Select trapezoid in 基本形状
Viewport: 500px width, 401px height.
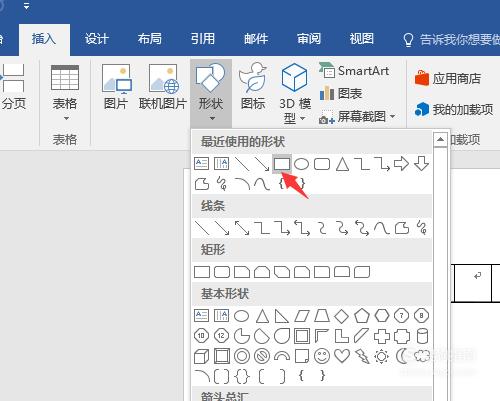(322, 316)
